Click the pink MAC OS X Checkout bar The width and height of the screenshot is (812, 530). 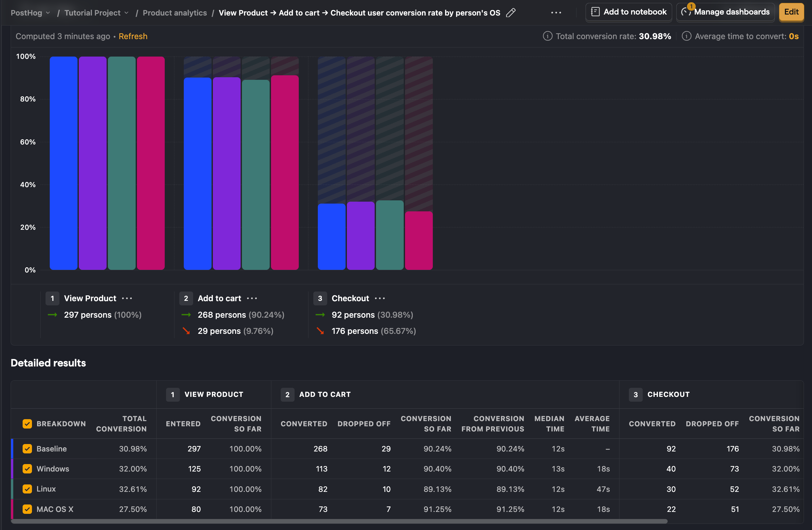point(419,240)
